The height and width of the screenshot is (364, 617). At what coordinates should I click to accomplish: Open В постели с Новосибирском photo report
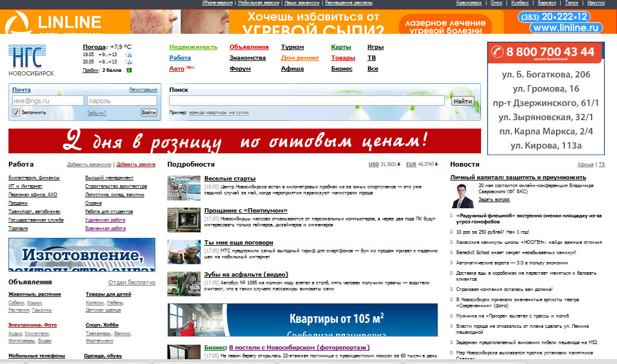coord(300,348)
